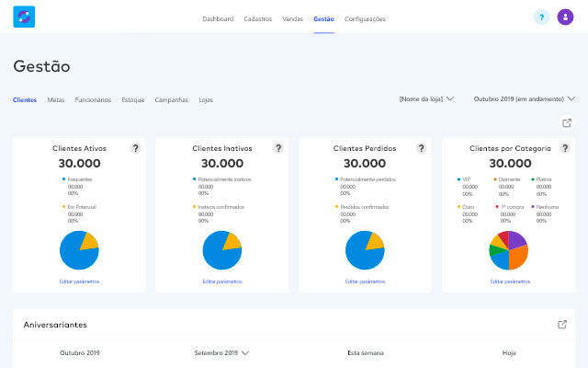Expand the Outubro 2019 period dropdown
The image size is (588, 368).
tap(524, 98)
